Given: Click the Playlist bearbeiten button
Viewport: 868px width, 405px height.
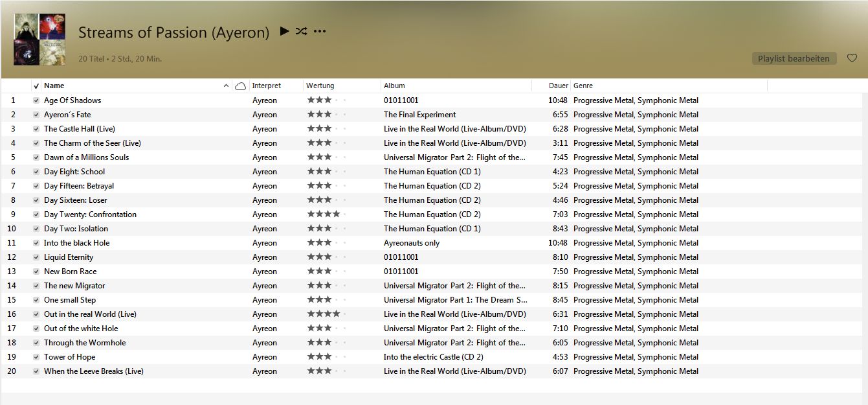Looking at the screenshot, I should tap(794, 58).
